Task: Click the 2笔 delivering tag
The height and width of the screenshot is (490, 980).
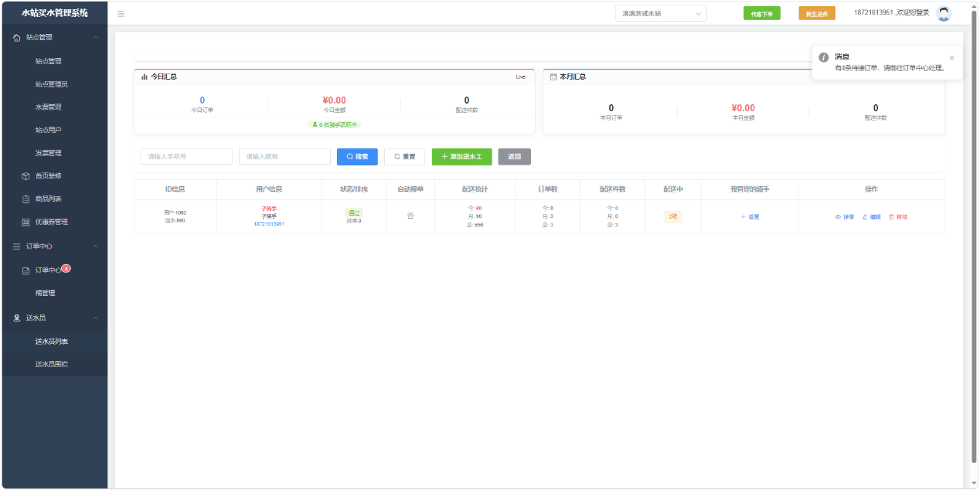Action: tap(673, 216)
